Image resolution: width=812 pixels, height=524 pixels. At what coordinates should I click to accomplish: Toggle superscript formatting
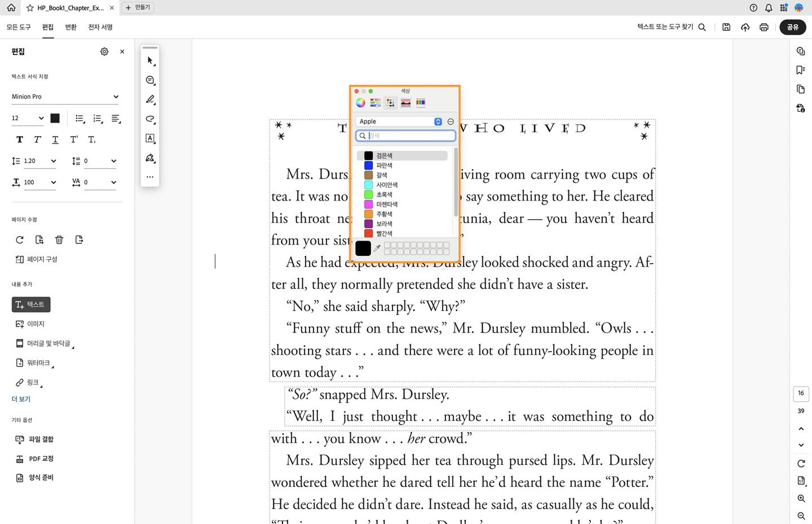74,139
